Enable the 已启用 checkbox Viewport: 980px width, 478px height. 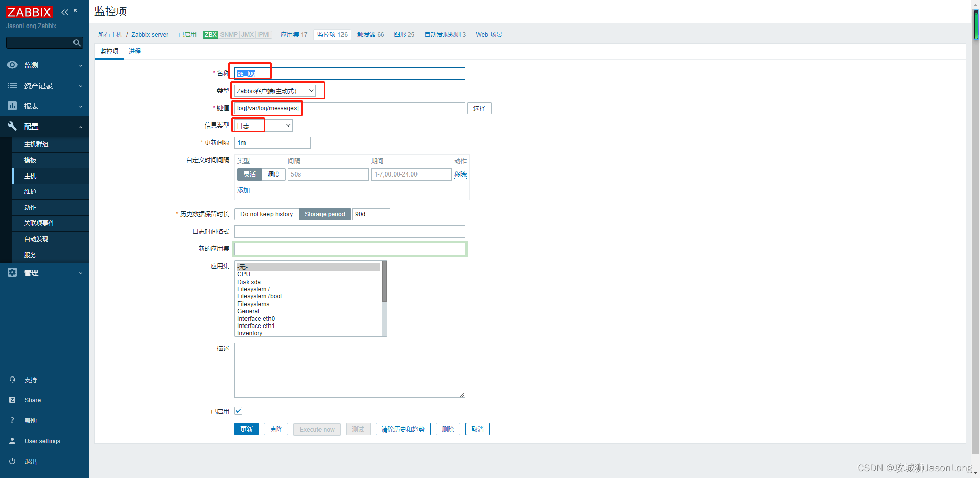coord(238,411)
